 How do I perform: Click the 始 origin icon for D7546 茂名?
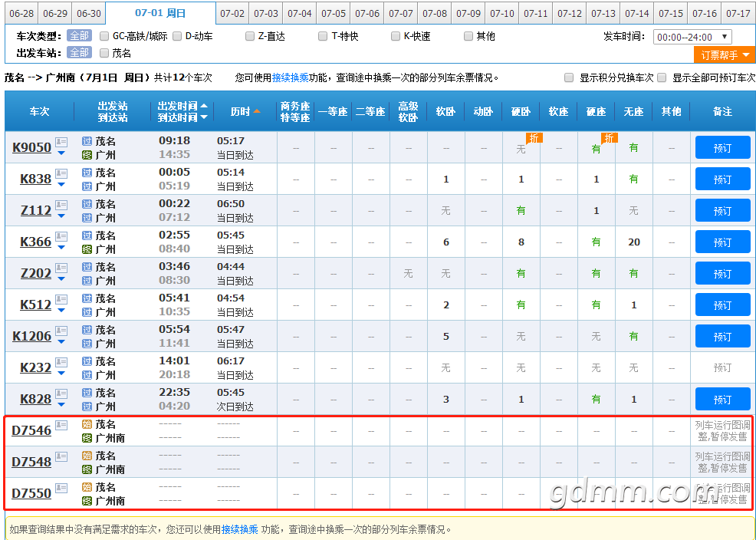[x=87, y=424]
